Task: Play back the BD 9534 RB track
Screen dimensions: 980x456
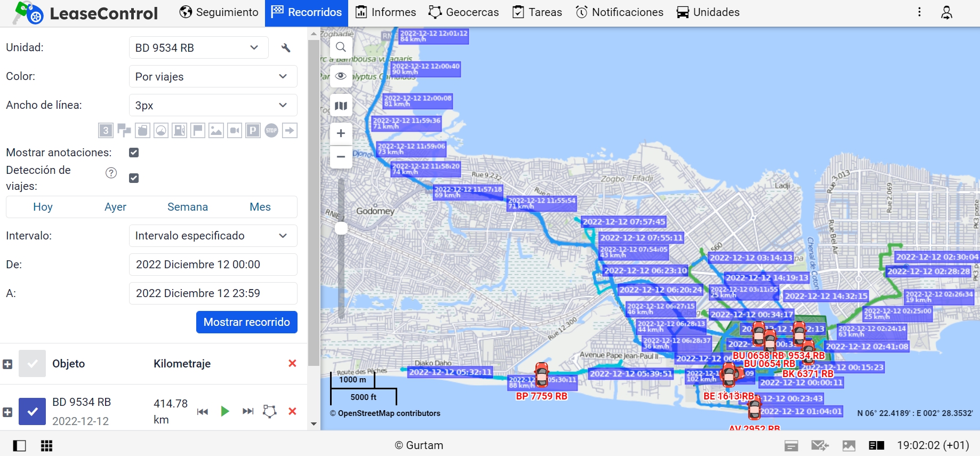Action: coord(225,411)
